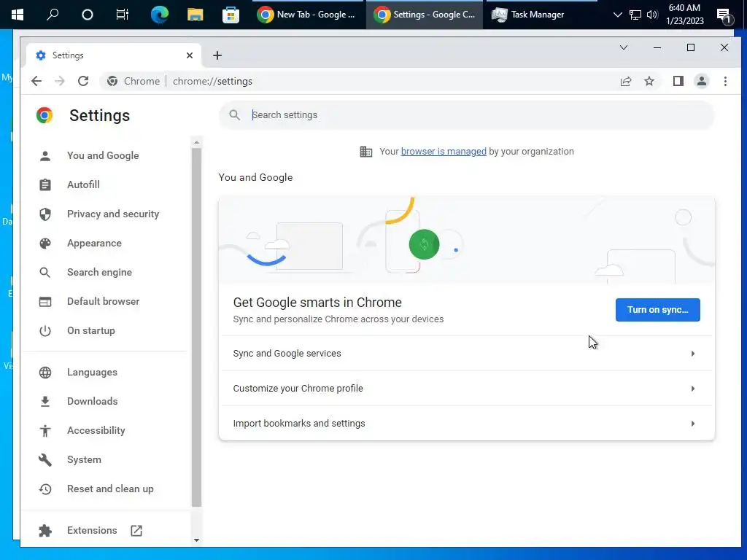Image resolution: width=747 pixels, height=560 pixels.
Task: Open Windows taskbar search
Action: 53,15
